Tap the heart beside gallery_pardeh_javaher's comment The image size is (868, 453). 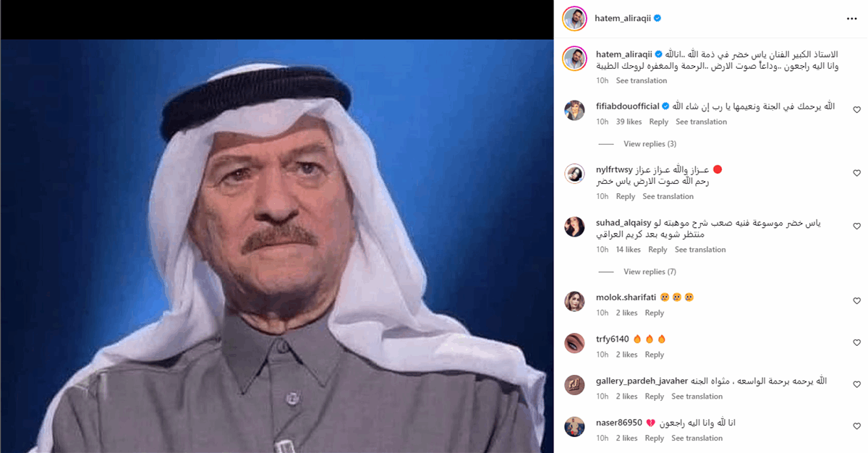tap(856, 384)
